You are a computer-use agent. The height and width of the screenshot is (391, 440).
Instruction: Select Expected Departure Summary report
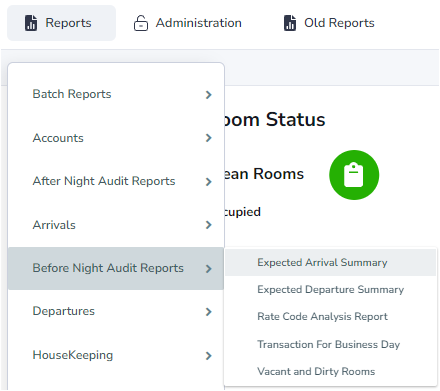330,290
